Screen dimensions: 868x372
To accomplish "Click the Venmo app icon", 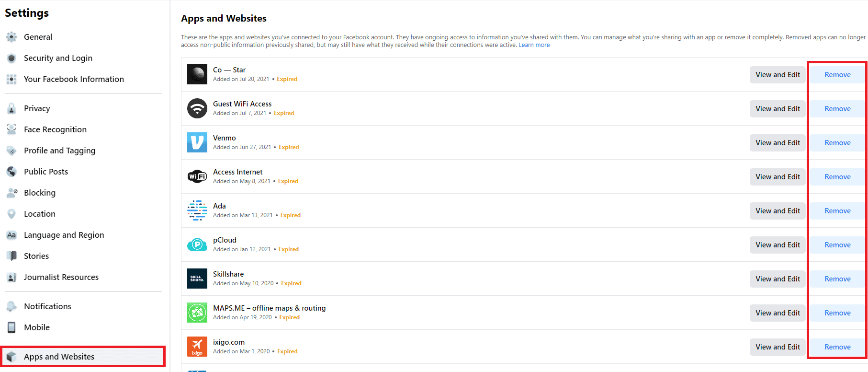I will coord(197,142).
